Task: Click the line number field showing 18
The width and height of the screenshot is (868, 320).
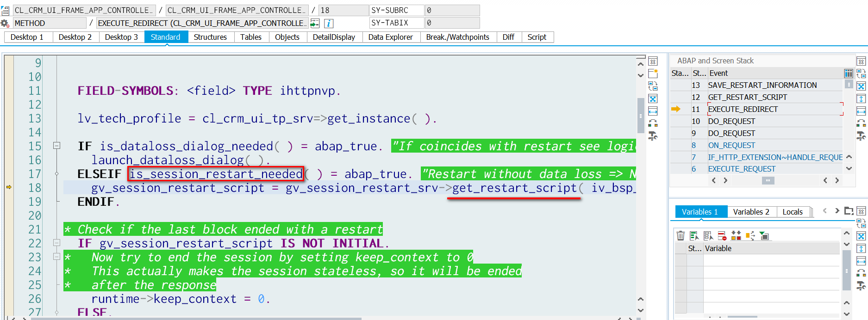Action: tap(343, 10)
